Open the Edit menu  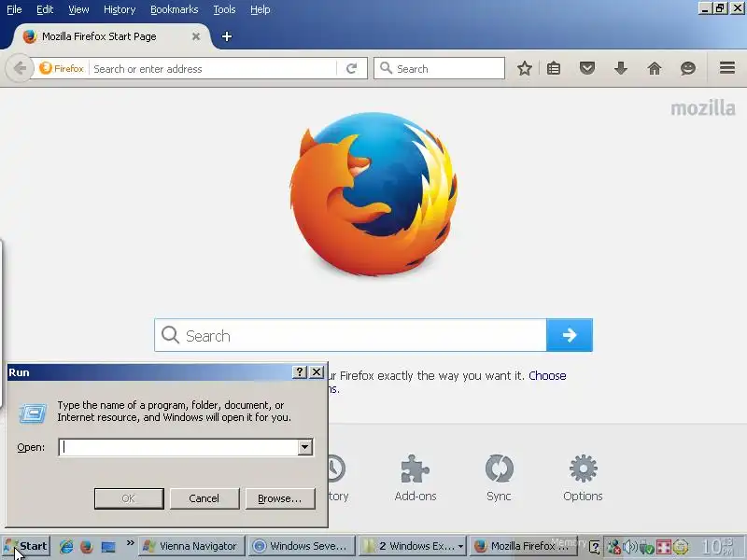click(x=45, y=9)
